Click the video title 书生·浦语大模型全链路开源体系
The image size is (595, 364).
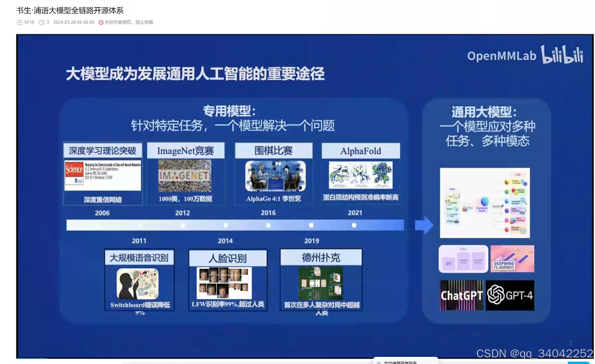coord(70,10)
